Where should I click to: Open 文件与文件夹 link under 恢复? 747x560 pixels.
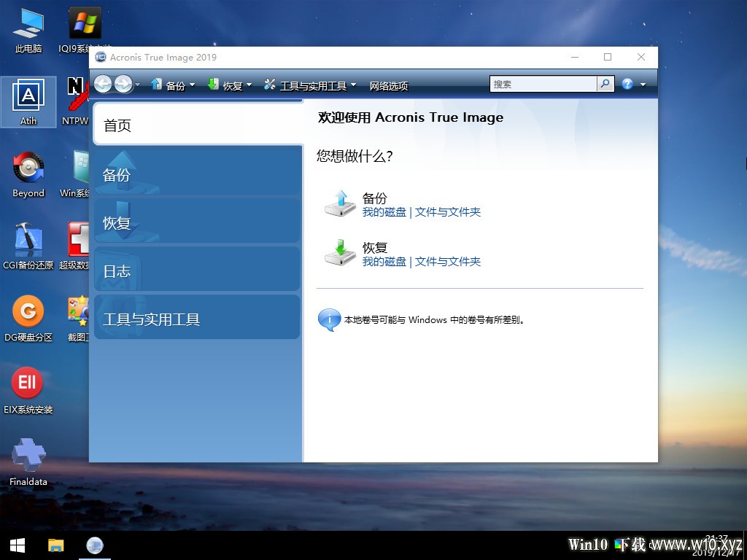pyautogui.click(x=447, y=262)
